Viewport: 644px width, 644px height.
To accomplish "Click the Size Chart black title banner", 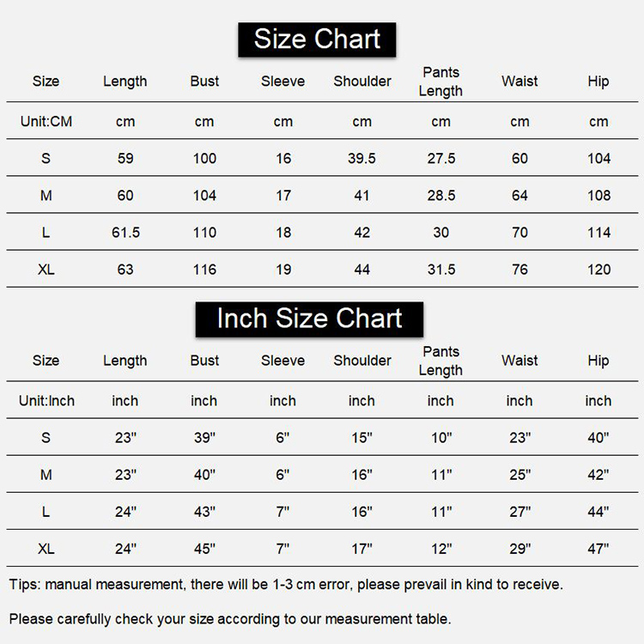I will pyautogui.click(x=317, y=39).
